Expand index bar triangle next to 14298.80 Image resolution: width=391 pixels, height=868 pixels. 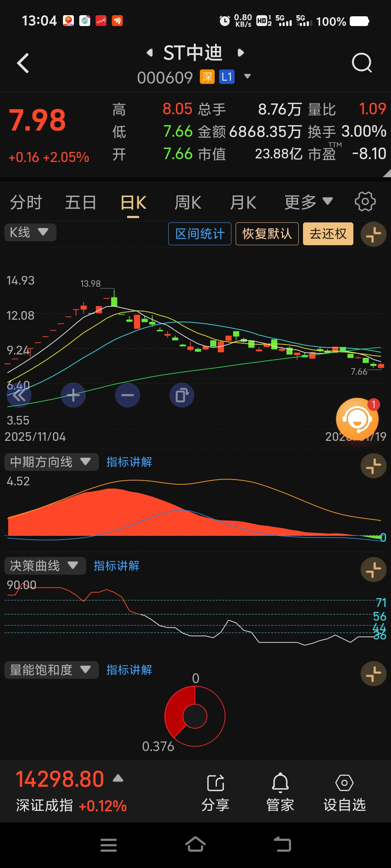click(118, 778)
